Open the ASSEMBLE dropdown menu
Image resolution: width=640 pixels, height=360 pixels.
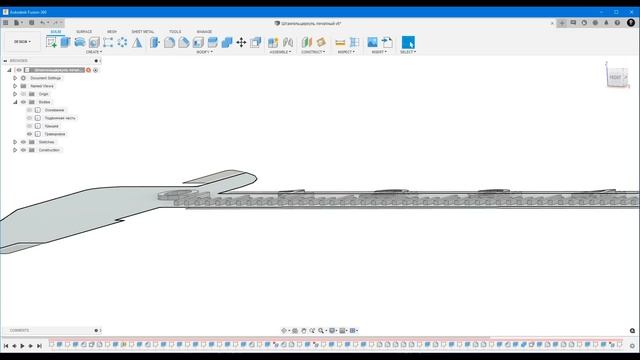click(280, 52)
